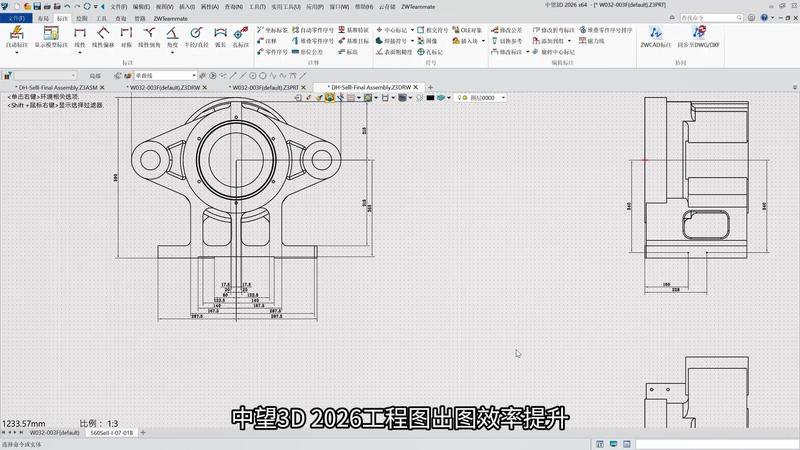Click the blue 文件(F) ribbon button
This screenshot has width=800, height=450.
click(x=16, y=18)
